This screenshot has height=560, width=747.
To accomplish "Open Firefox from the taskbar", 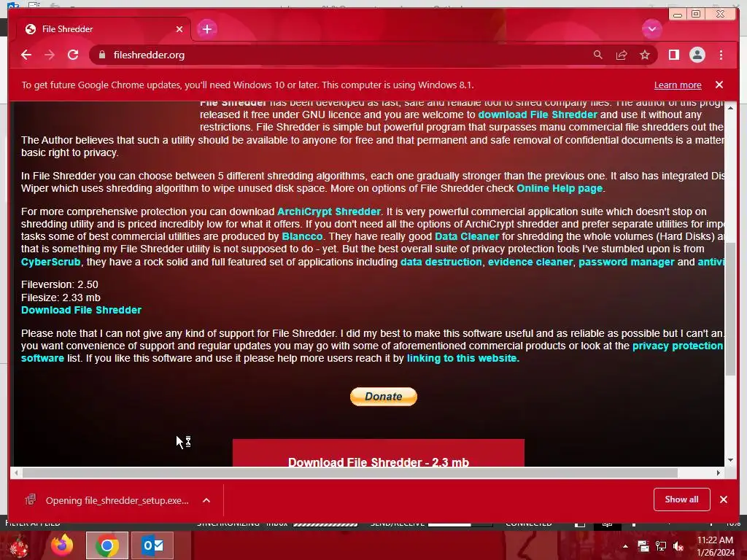I will (63, 545).
